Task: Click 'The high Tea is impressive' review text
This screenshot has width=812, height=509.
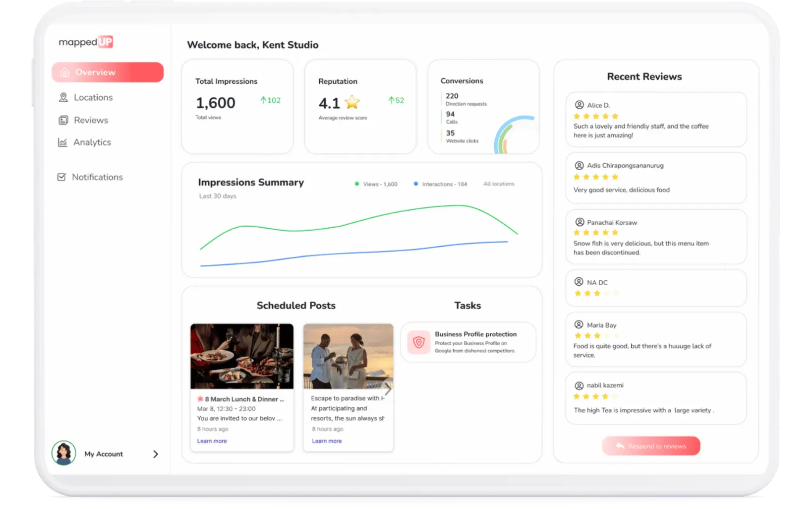Action: coord(643,410)
